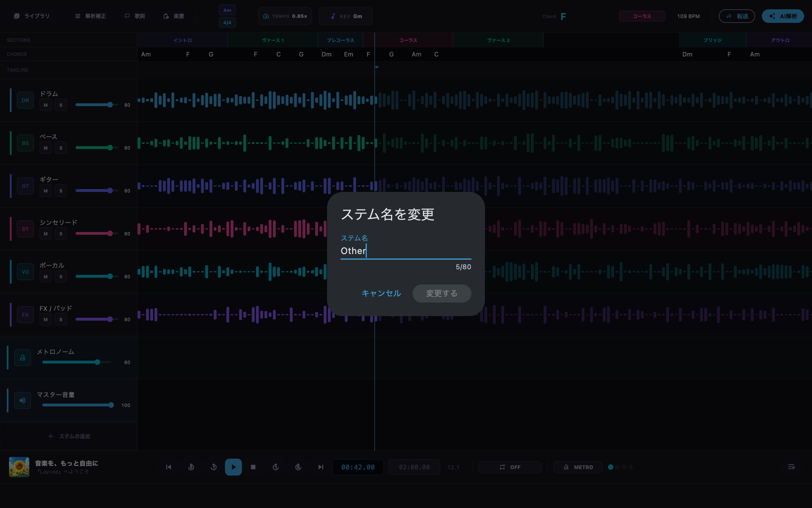
Task: Solo the FX / パッド stem
Action: tap(61, 319)
